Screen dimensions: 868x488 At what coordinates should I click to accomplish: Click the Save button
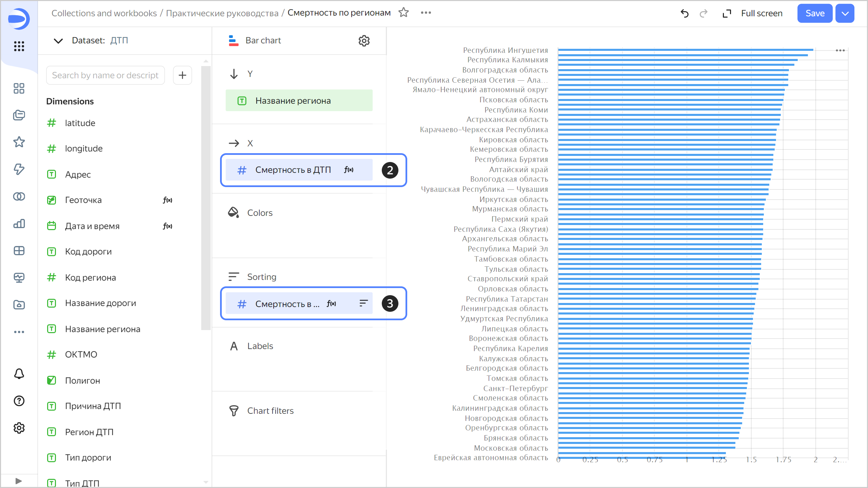[x=814, y=13]
